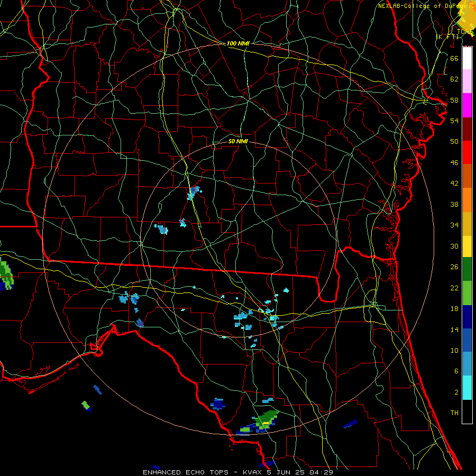The image size is (476, 476).
Task: Select the "58" scale label
Action: click(454, 100)
